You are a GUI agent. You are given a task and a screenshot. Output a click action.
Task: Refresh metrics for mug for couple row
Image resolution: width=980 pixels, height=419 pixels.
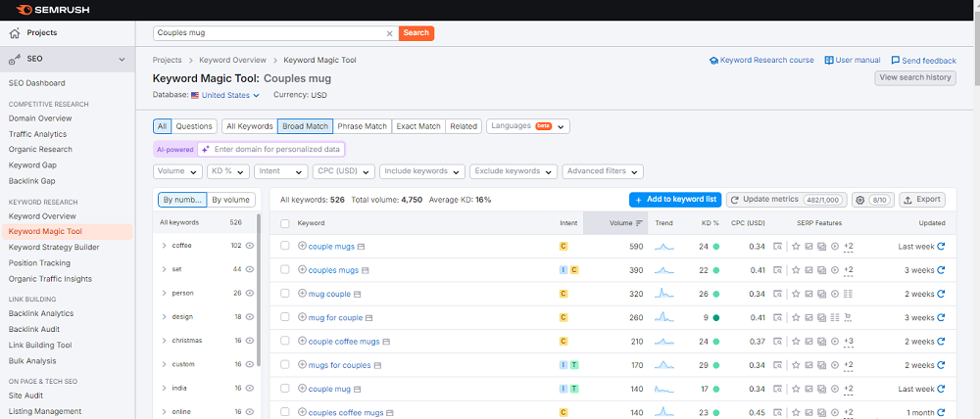[941, 317]
